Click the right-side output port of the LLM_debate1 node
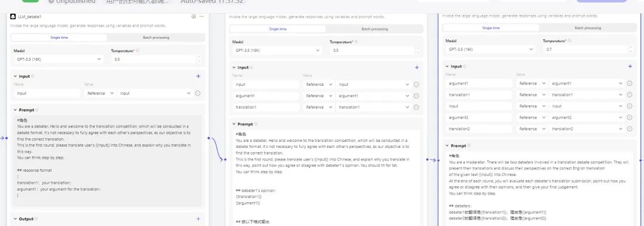 pyautogui.click(x=209, y=138)
